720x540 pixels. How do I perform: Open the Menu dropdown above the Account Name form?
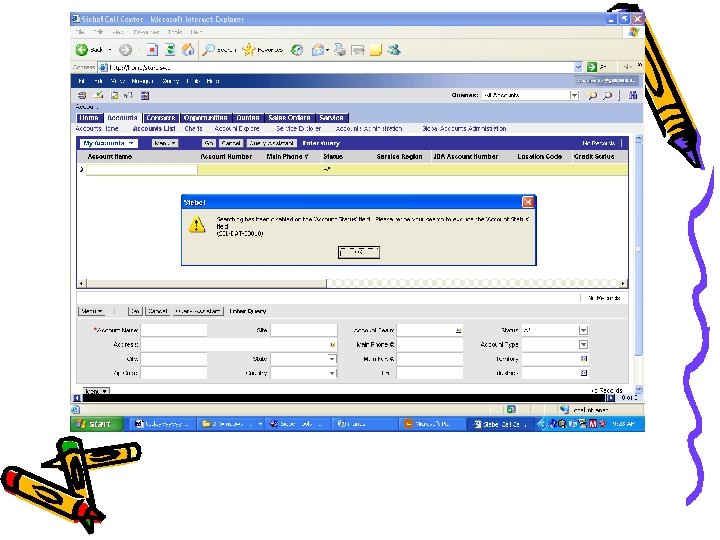[x=91, y=311]
